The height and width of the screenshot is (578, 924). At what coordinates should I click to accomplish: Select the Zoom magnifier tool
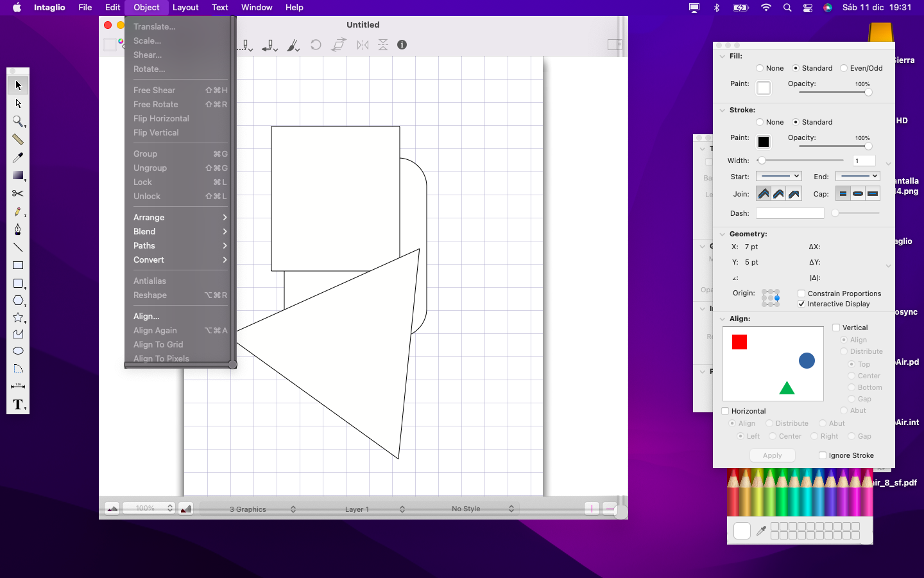18,121
